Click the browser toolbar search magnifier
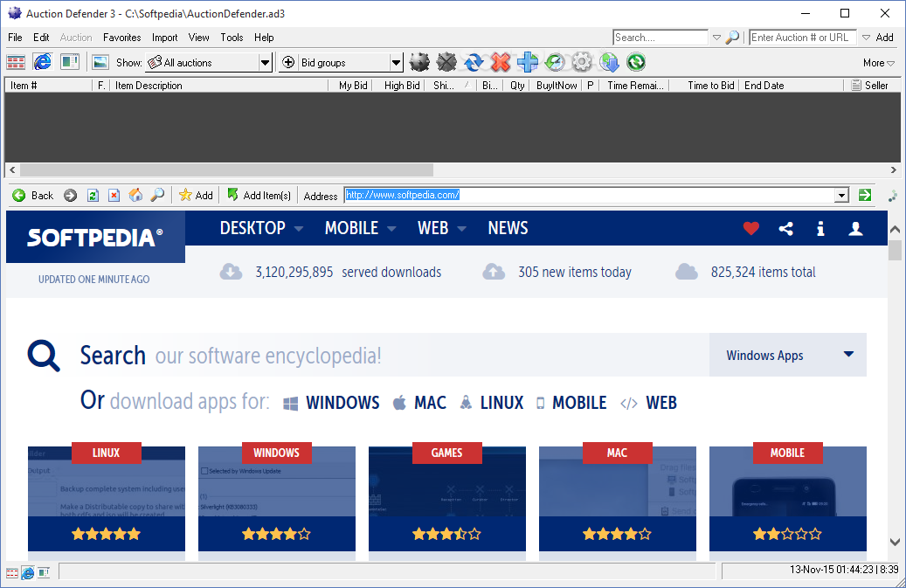 (157, 195)
